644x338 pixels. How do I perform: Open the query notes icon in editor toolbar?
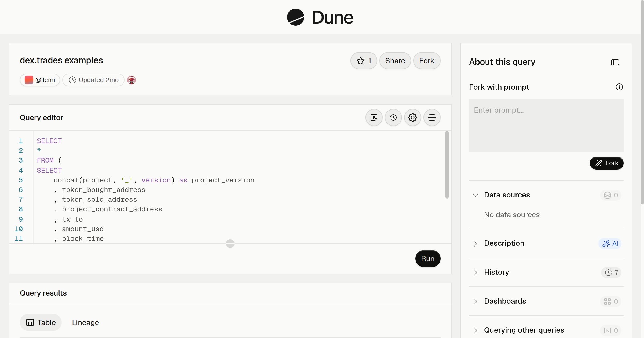[x=374, y=117]
